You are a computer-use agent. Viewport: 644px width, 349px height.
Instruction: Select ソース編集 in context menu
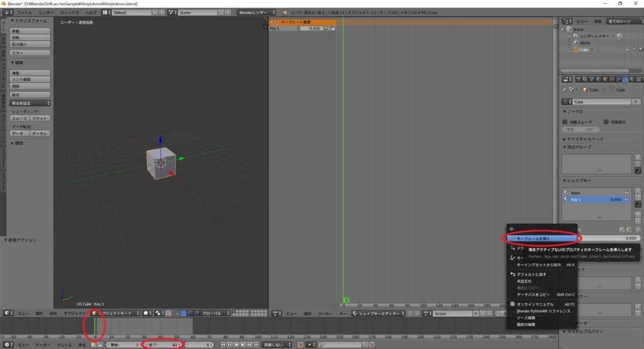point(541,318)
